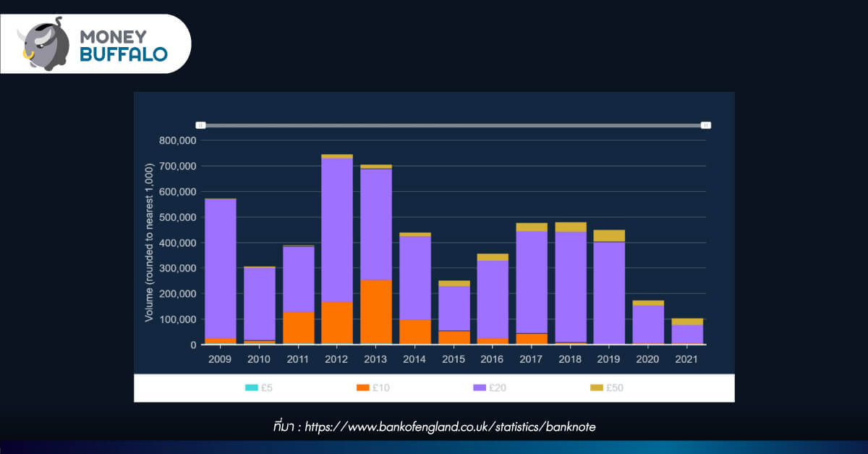Click the left range slider handle
This screenshot has height=454, width=868.
tap(201, 125)
